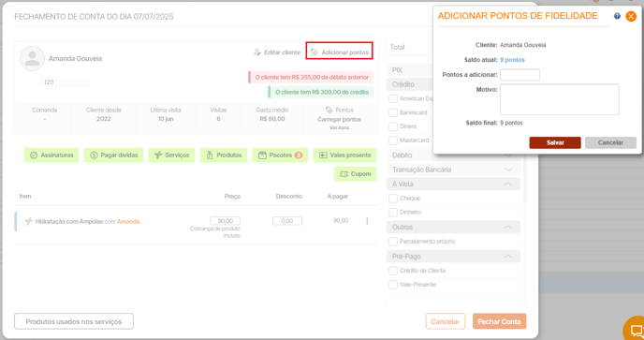Click the Cupom ticket button
The image size is (644, 340).
(x=355, y=174)
